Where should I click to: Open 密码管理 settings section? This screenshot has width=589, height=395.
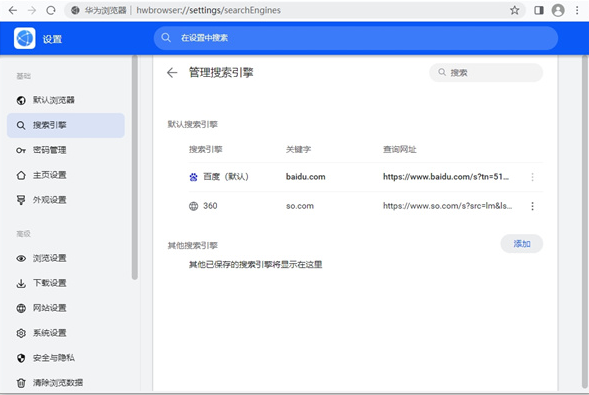tap(66, 150)
